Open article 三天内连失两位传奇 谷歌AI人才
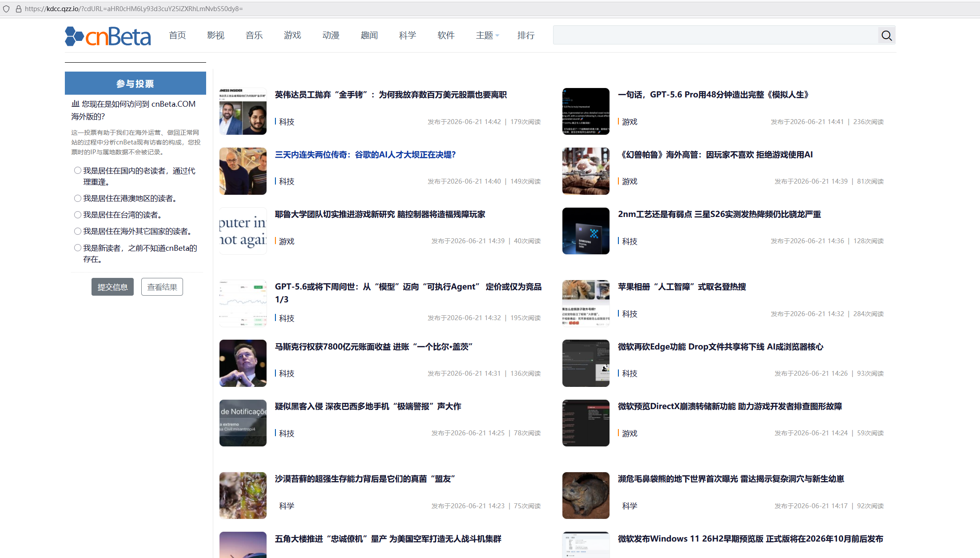This screenshot has height=558, width=980. [365, 155]
